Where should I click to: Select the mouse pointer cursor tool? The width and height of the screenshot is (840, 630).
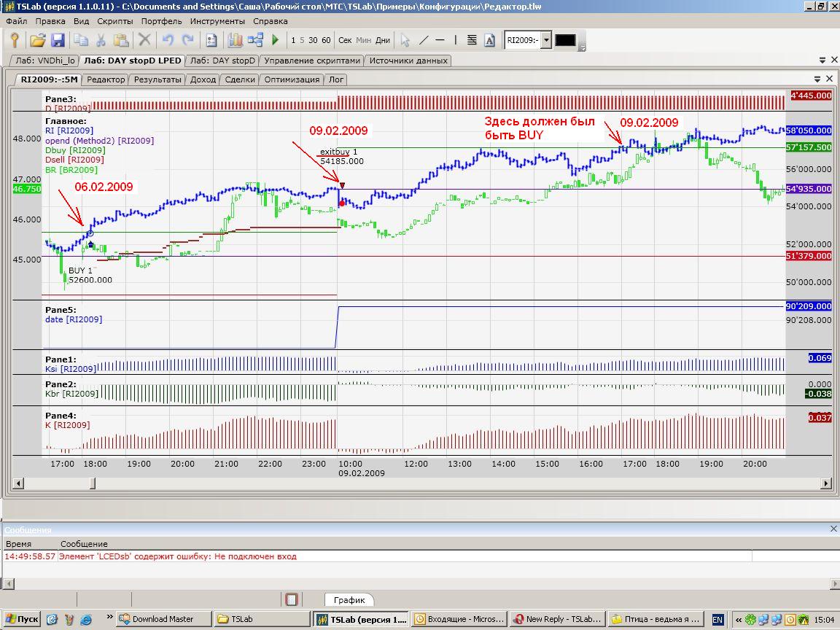[x=405, y=40]
